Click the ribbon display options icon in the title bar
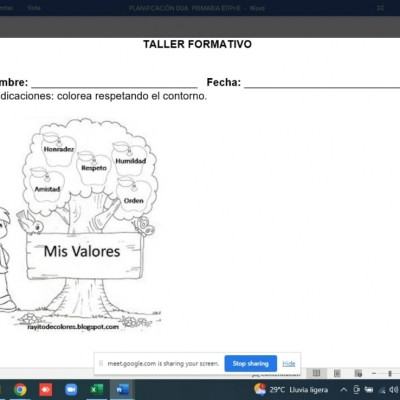 (x=380, y=8)
